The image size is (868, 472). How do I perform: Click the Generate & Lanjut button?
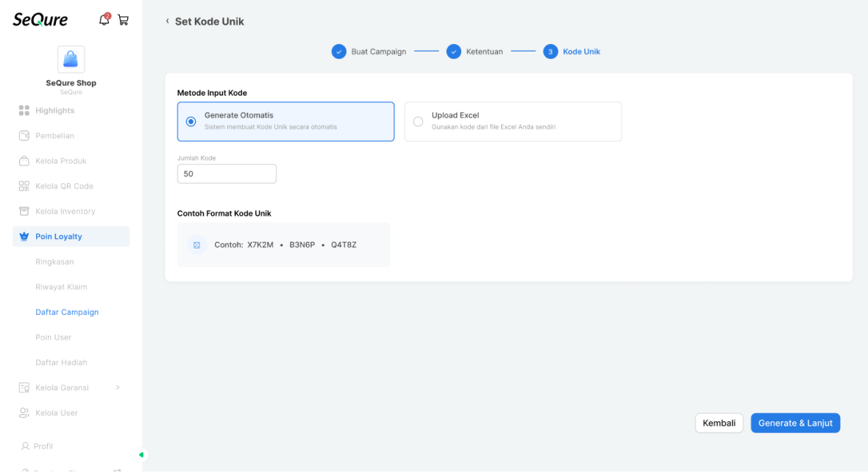(x=795, y=423)
